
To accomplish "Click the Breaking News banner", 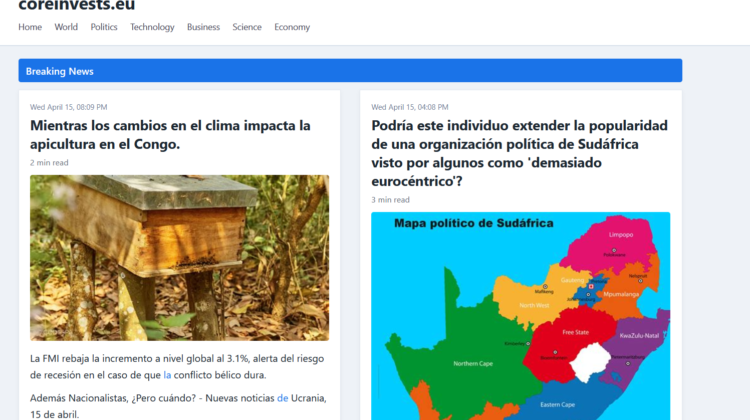I will click(350, 71).
